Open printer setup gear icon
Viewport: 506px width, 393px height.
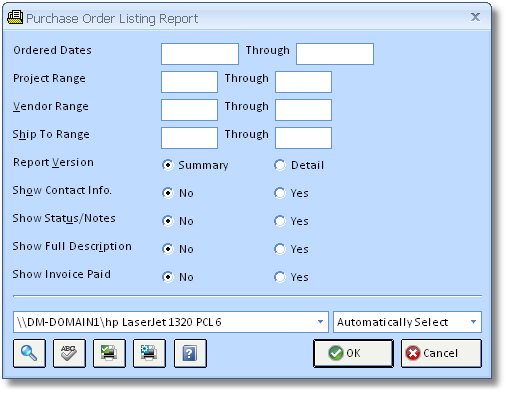click(x=149, y=353)
